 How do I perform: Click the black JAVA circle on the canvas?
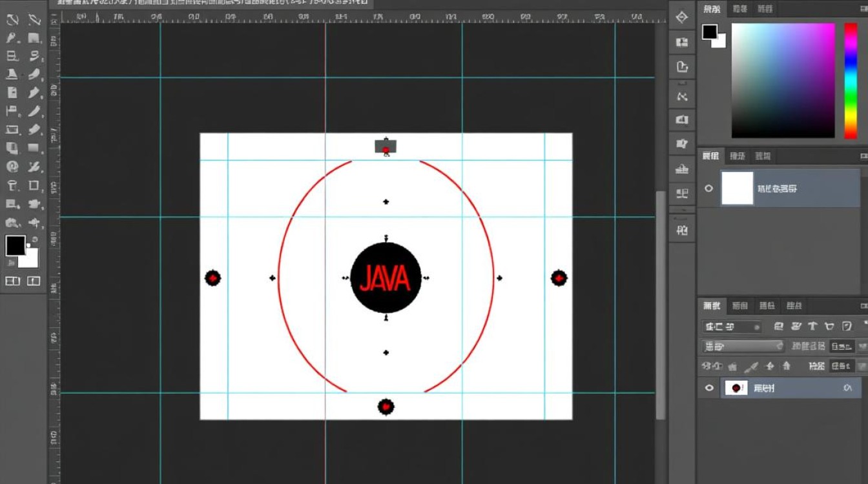386,278
